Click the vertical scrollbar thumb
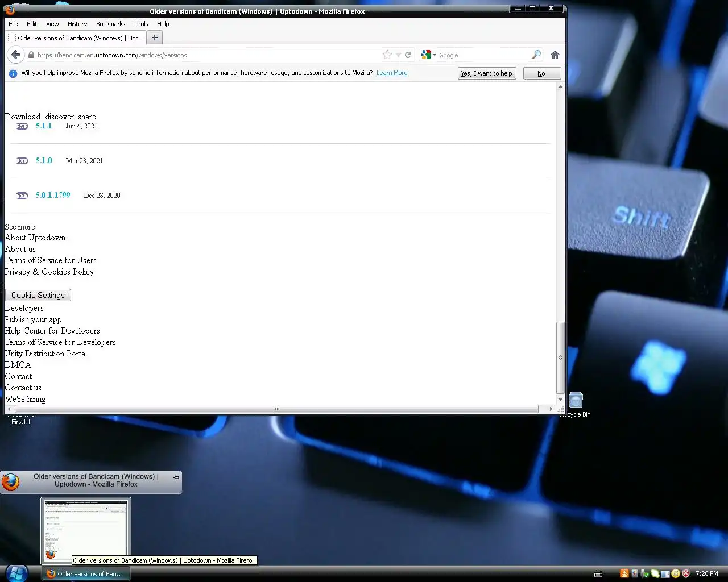728x582 pixels. (560, 357)
